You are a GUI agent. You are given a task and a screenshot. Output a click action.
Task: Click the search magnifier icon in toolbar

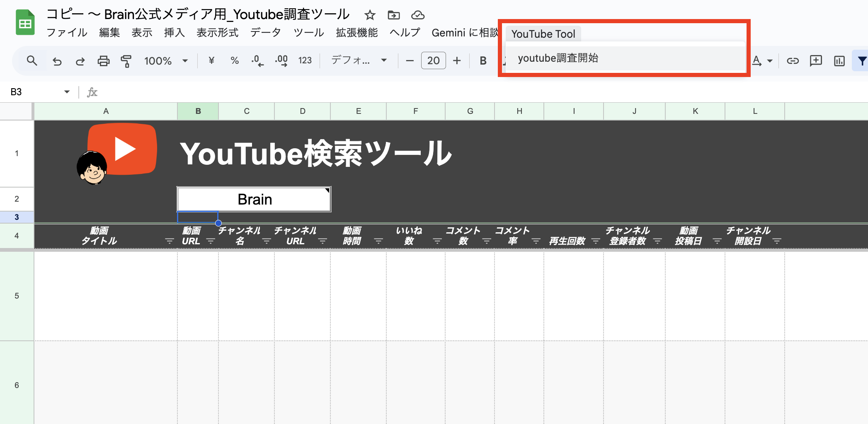coord(32,61)
